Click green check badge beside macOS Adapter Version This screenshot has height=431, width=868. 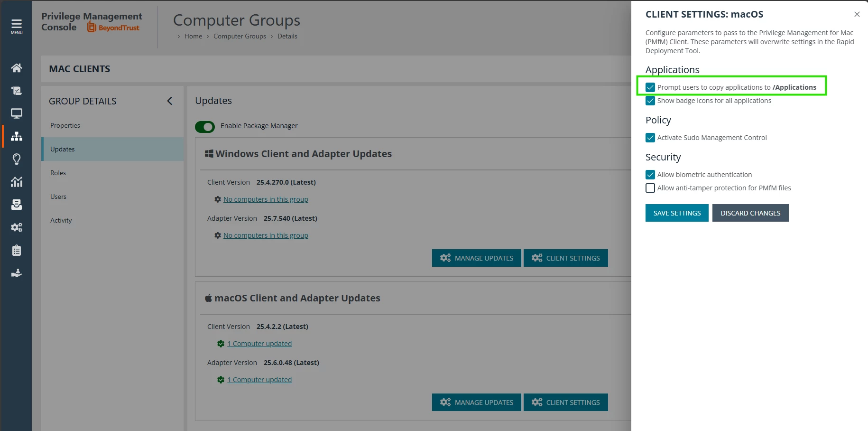point(221,380)
